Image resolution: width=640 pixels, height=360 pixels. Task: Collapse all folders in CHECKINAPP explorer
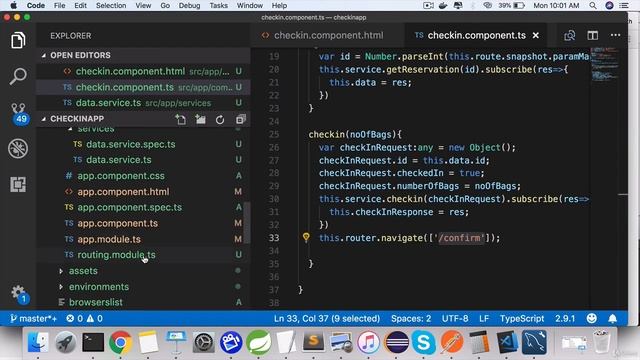pos(240,120)
